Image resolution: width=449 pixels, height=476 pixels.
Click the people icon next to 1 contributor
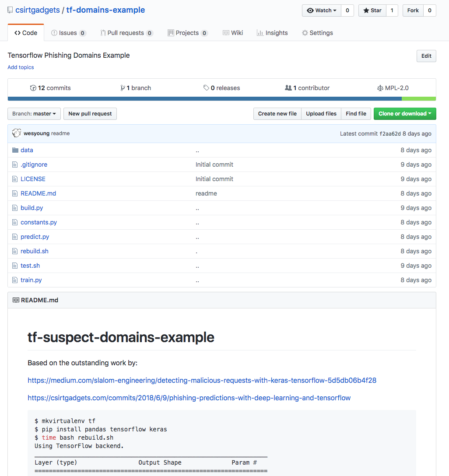[x=288, y=88]
